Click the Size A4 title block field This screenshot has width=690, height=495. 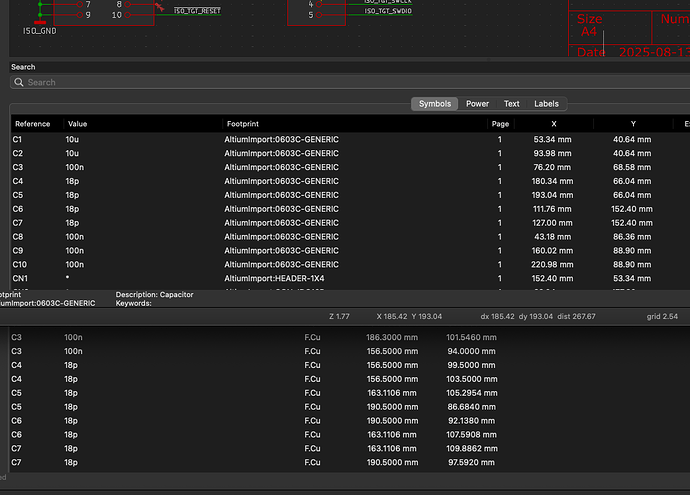tap(589, 26)
